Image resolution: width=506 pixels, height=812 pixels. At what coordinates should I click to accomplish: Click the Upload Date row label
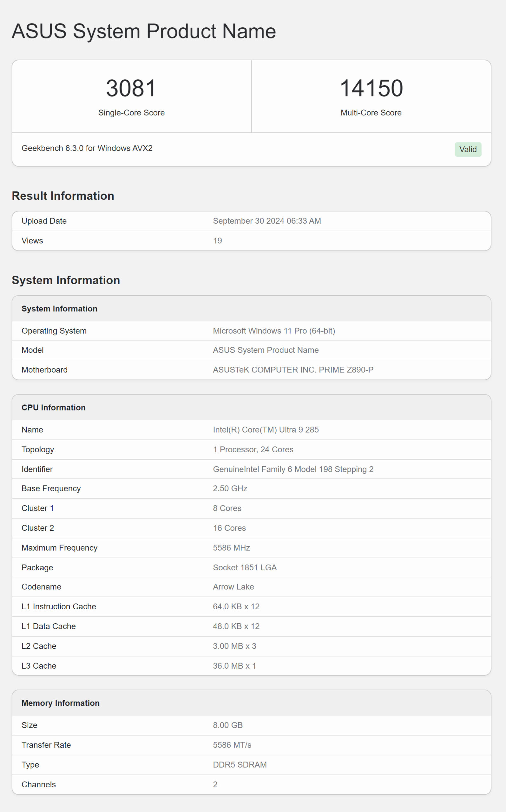coord(44,221)
